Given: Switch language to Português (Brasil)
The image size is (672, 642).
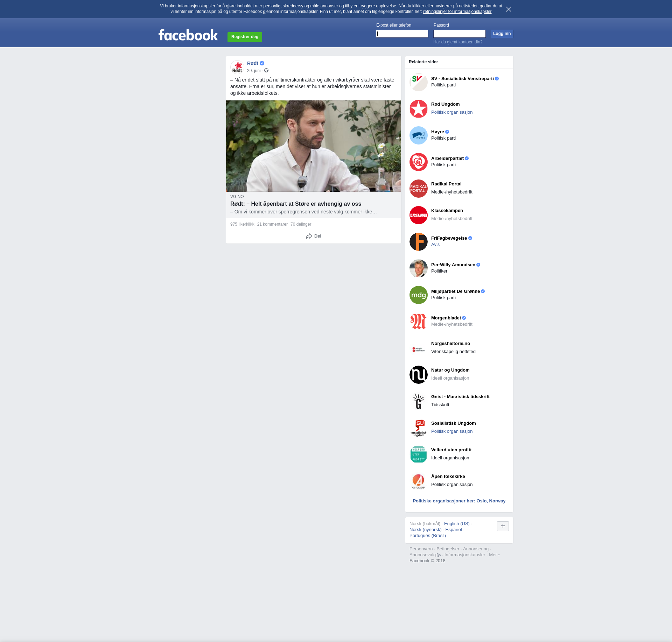Looking at the screenshot, I should pyautogui.click(x=428, y=536).
